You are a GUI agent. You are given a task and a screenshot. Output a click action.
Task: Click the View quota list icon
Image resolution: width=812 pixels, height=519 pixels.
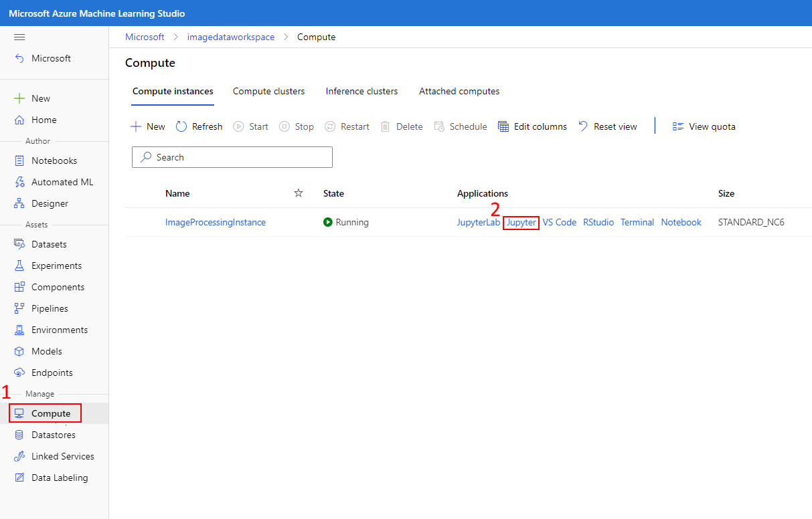678,126
